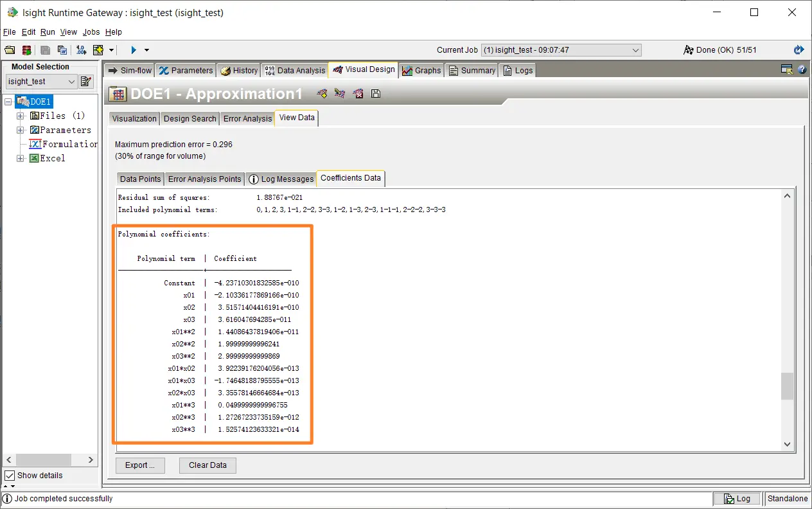
Task: Open the Jobs menu
Action: pyautogui.click(x=91, y=32)
